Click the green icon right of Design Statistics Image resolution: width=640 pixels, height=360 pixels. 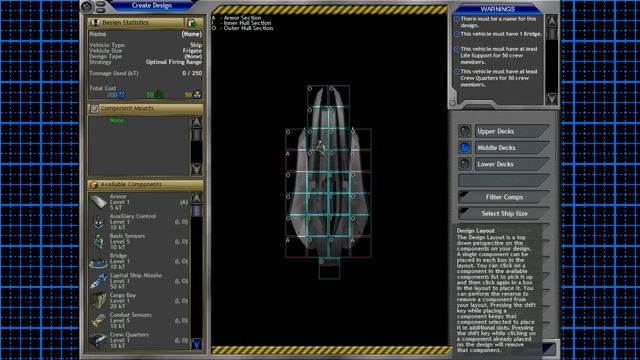pyautogui.click(x=192, y=23)
